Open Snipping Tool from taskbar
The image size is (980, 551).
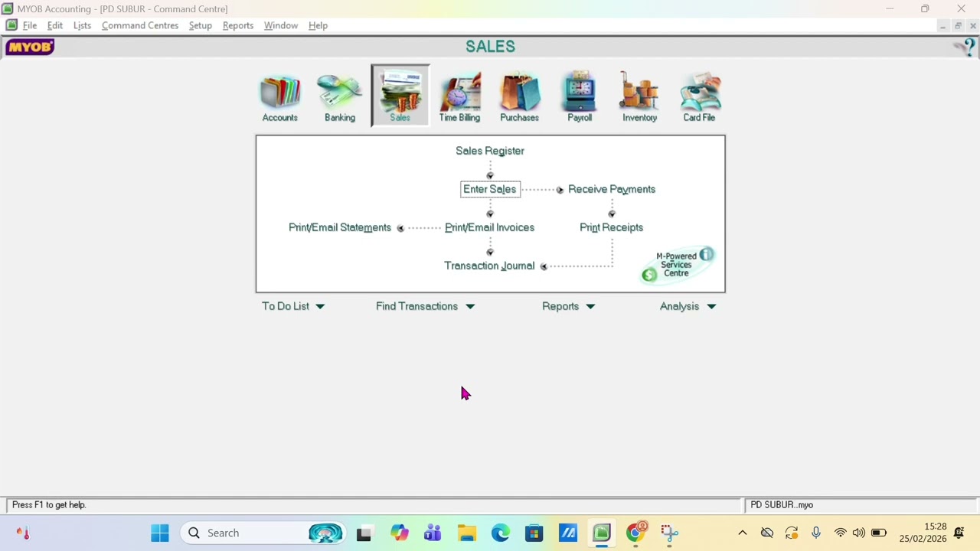[x=669, y=533]
